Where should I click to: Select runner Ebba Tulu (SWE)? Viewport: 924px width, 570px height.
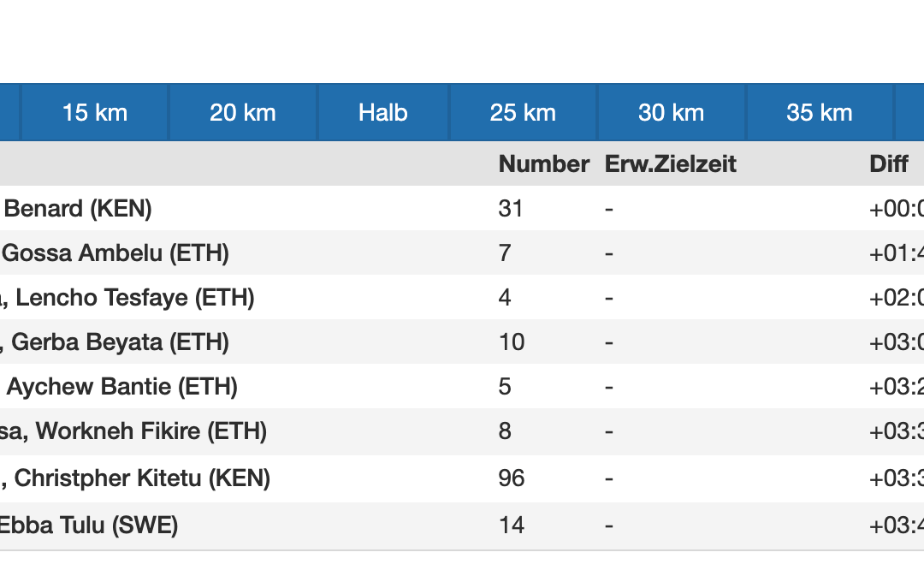[89, 524]
